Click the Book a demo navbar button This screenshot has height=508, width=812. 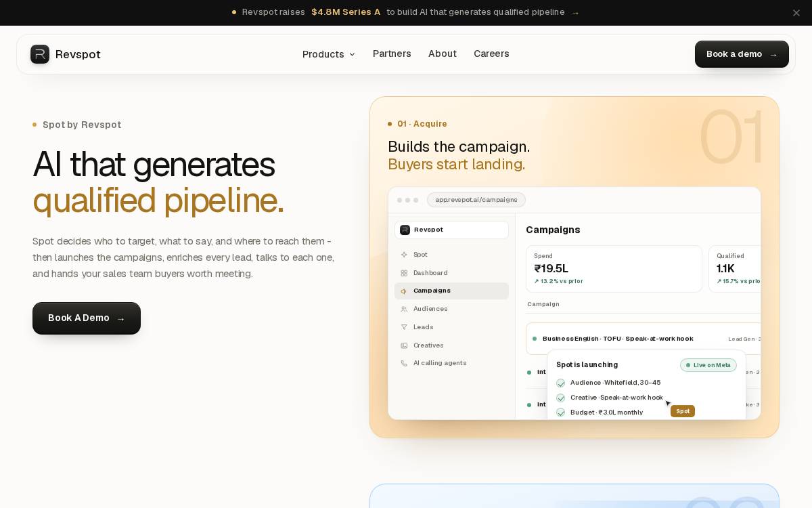tap(742, 54)
